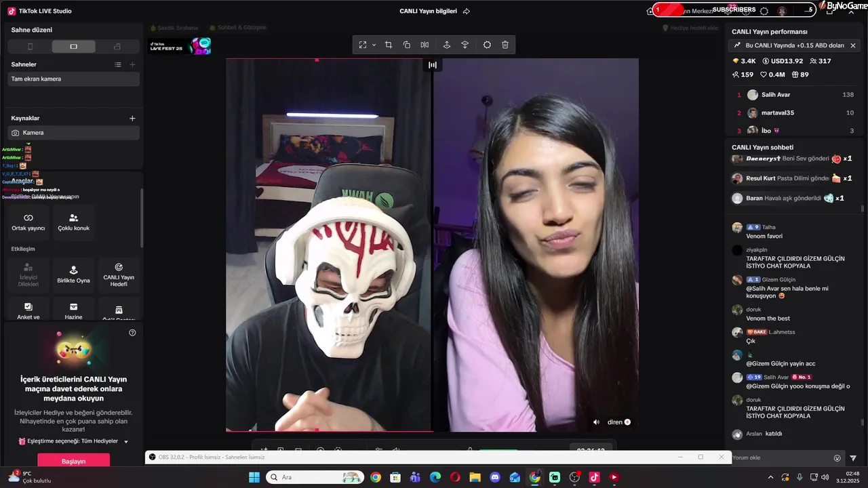868x488 pixels.
Task: Show hidden system tray icons chevron
Action: coord(770,477)
